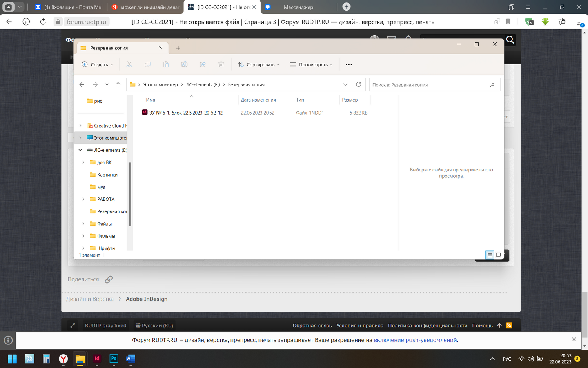The image size is (588, 368).
Task: Dismiss the push notification bar
Action: pyautogui.click(x=574, y=339)
